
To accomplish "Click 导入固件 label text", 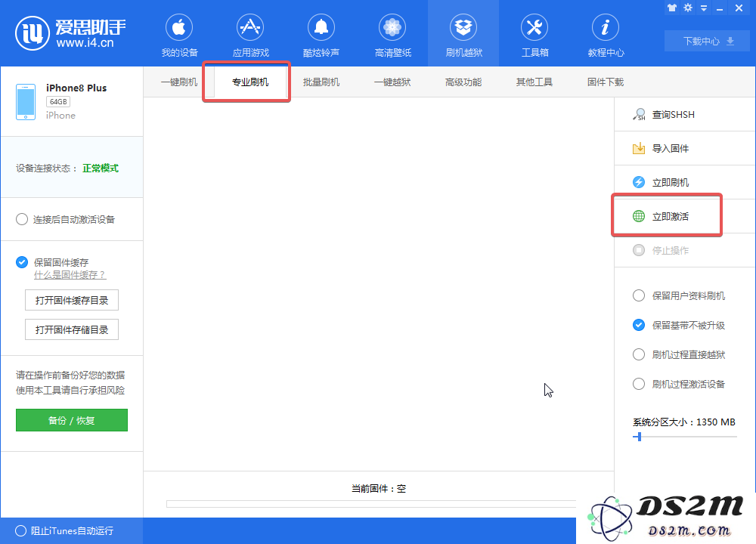I will (x=670, y=148).
